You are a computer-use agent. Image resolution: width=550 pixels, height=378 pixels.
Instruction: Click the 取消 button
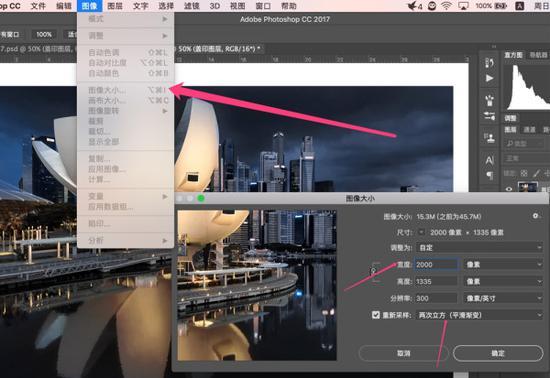point(403,353)
